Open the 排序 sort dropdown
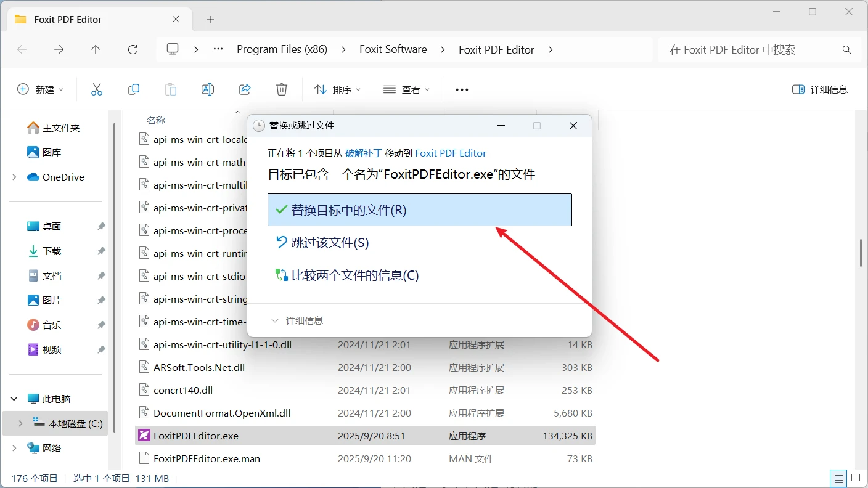 (x=337, y=89)
